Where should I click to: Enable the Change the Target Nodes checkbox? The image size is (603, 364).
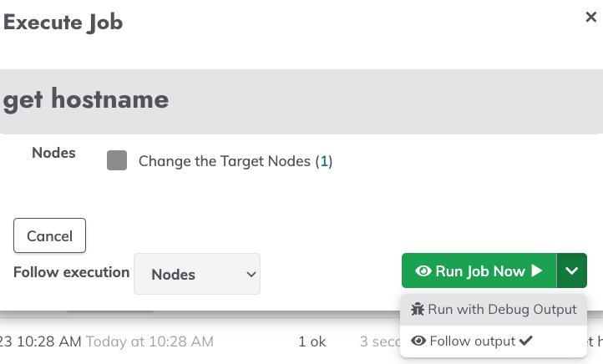[117, 160]
